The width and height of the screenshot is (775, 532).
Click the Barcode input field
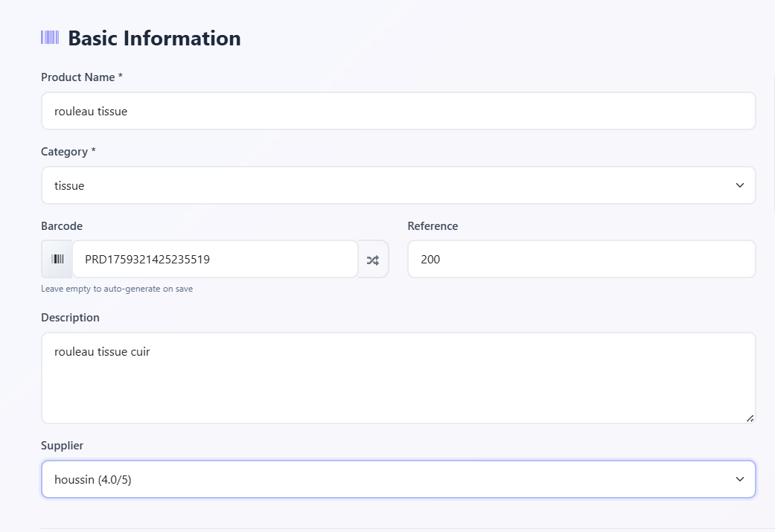215,260
